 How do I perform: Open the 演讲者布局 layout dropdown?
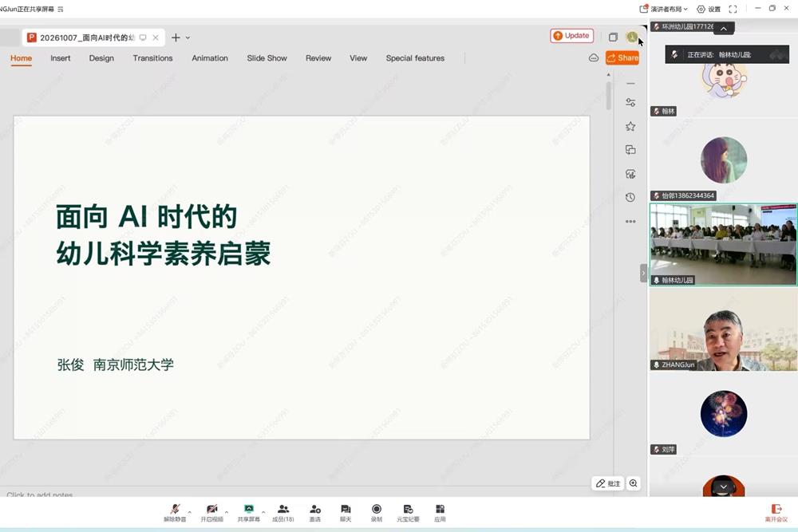click(664, 9)
